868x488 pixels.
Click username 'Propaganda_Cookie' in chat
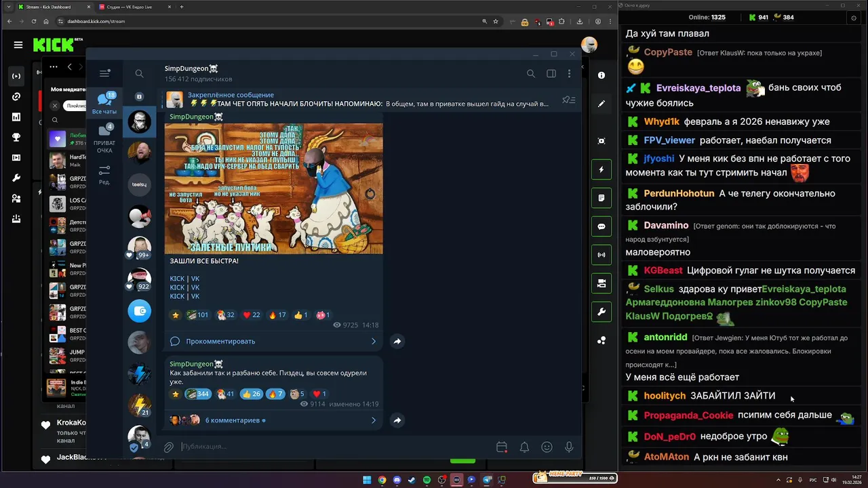tap(688, 415)
